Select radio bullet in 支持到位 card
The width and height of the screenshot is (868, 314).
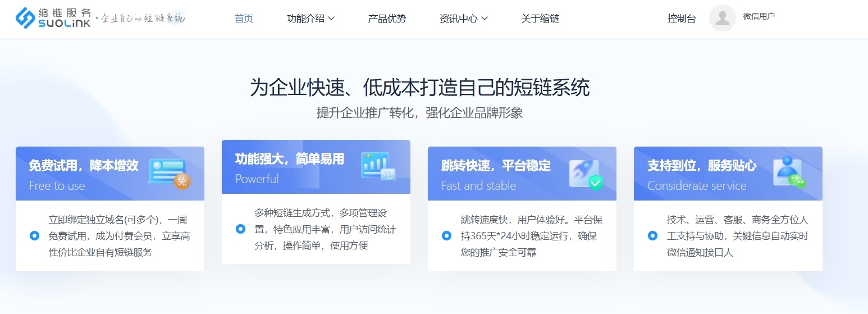pyautogui.click(x=652, y=236)
